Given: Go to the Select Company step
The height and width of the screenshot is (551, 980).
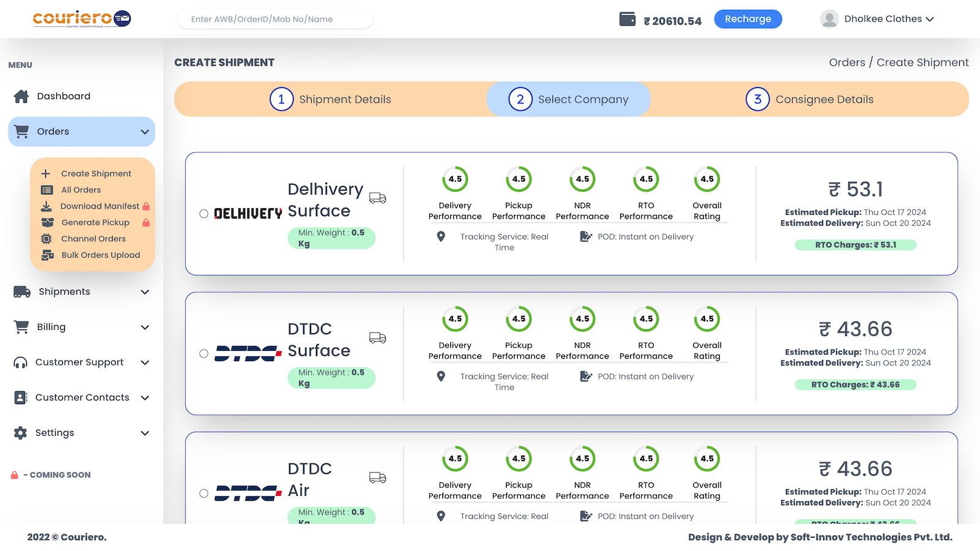Looking at the screenshot, I should (x=568, y=99).
